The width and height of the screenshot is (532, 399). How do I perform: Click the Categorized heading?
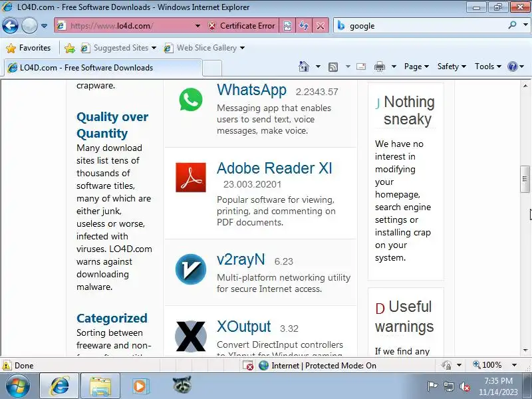point(112,318)
